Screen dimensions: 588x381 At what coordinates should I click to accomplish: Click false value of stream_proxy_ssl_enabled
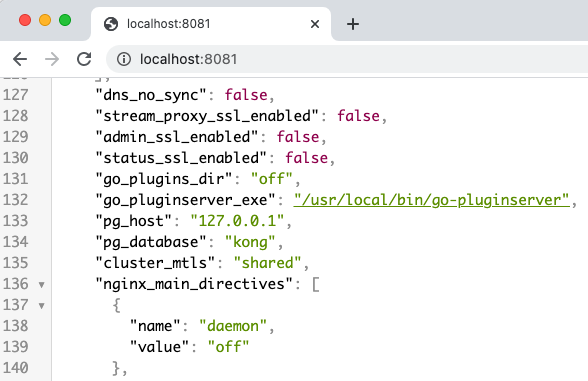coord(358,116)
